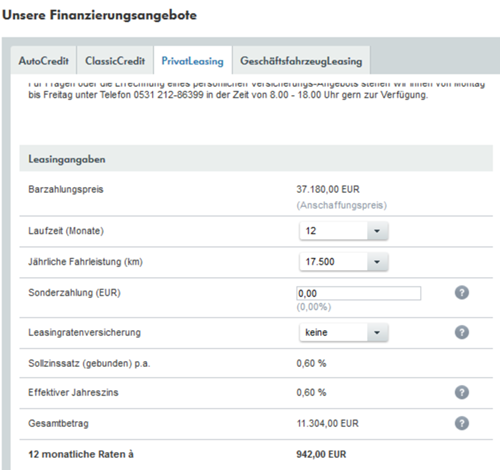Image resolution: width=500 pixels, height=470 pixels.
Task: Select the Barzahlungspreis value 37.180,00 EUR
Action: click(328, 189)
